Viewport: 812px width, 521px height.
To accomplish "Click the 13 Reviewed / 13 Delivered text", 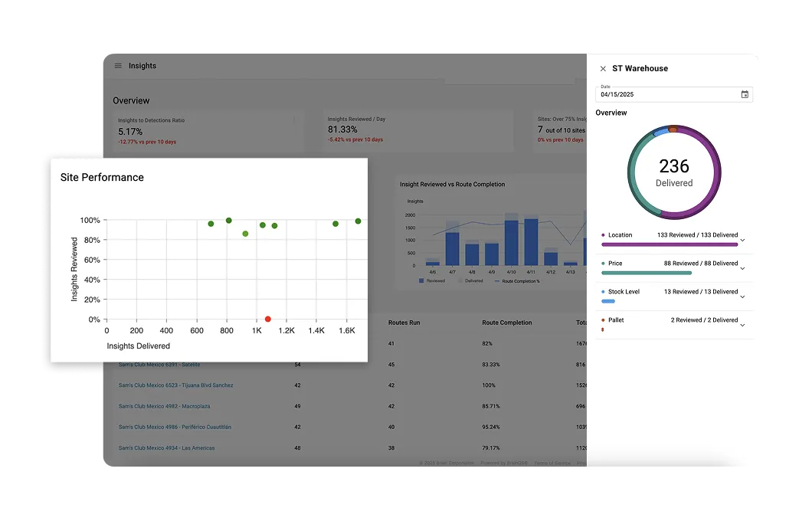I will tap(701, 292).
